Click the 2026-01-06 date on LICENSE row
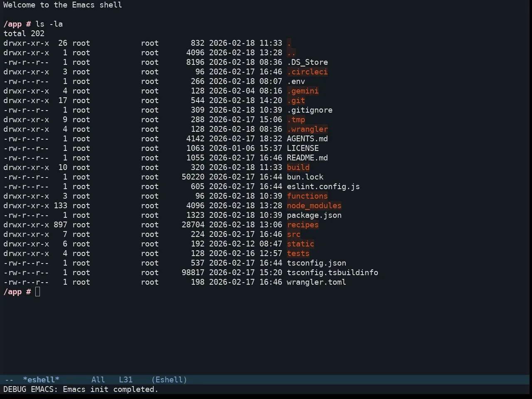532x399 pixels. [232, 148]
